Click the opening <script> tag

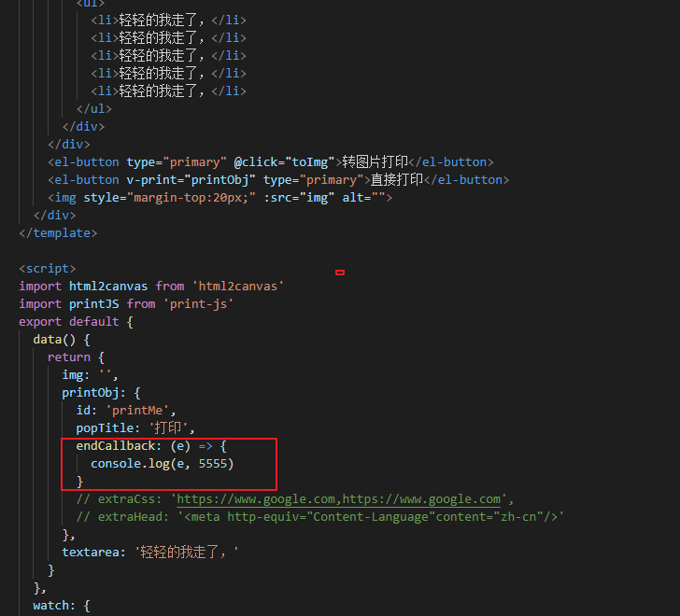(x=48, y=269)
